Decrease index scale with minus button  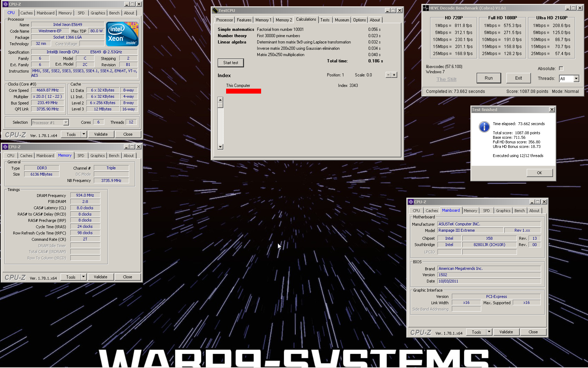pos(388,75)
